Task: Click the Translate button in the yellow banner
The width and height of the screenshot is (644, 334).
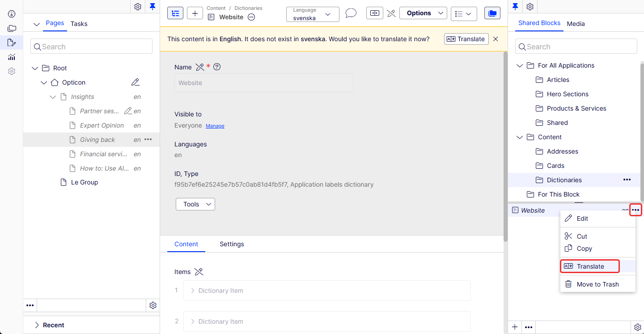Action: tap(466, 39)
